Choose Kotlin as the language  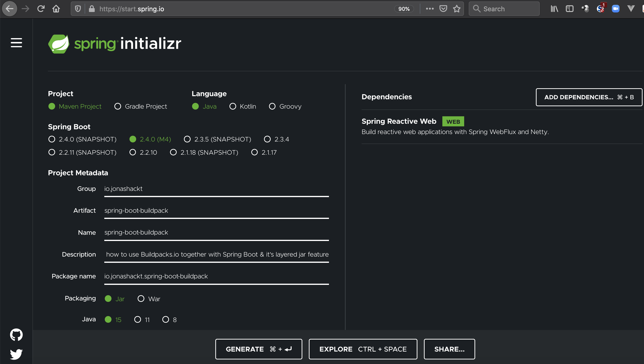click(x=233, y=106)
